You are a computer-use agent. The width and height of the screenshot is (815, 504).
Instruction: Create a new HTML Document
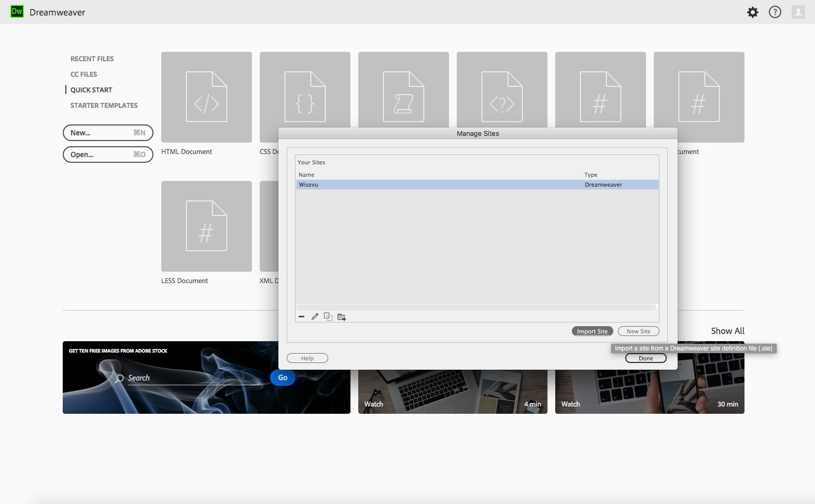[x=206, y=97]
